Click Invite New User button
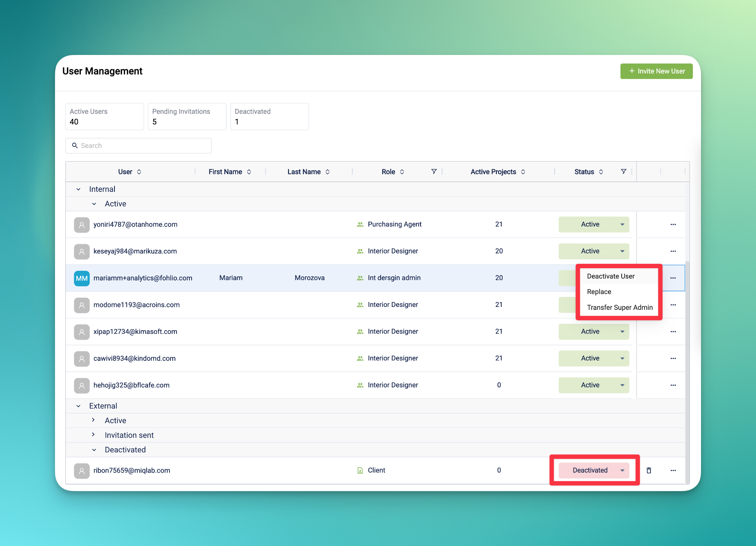The width and height of the screenshot is (756, 546). click(656, 71)
